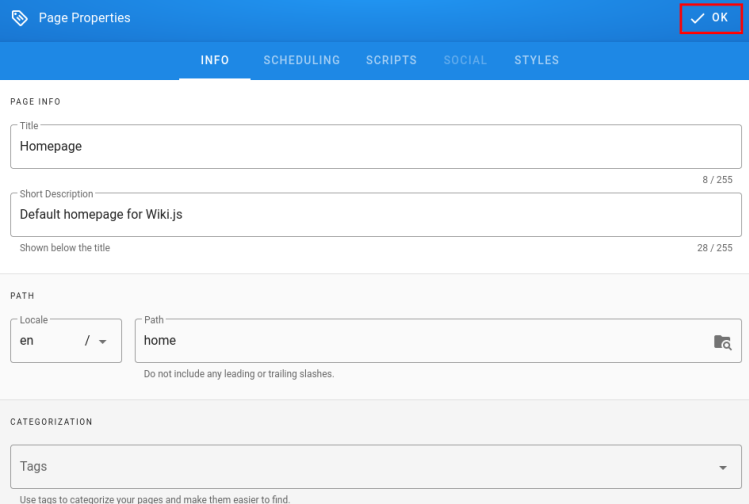The height and width of the screenshot is (504, 749).
Task: Click the 8 / 255 title character counter
Action: point(716,180)
